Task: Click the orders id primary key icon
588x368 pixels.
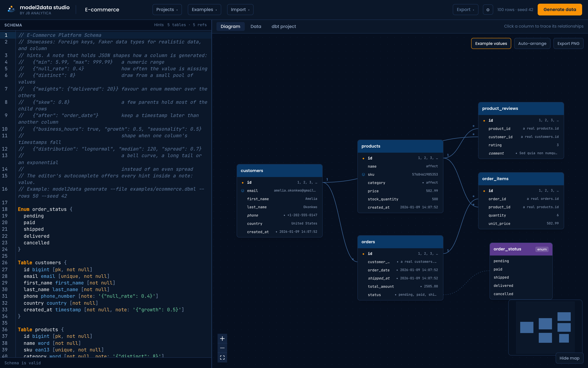Action: (363, 254)
